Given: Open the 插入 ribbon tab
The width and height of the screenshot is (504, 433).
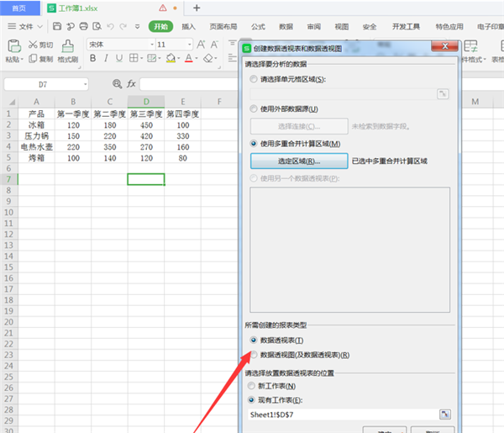Looking at the screenshot, I should point(188,27).
